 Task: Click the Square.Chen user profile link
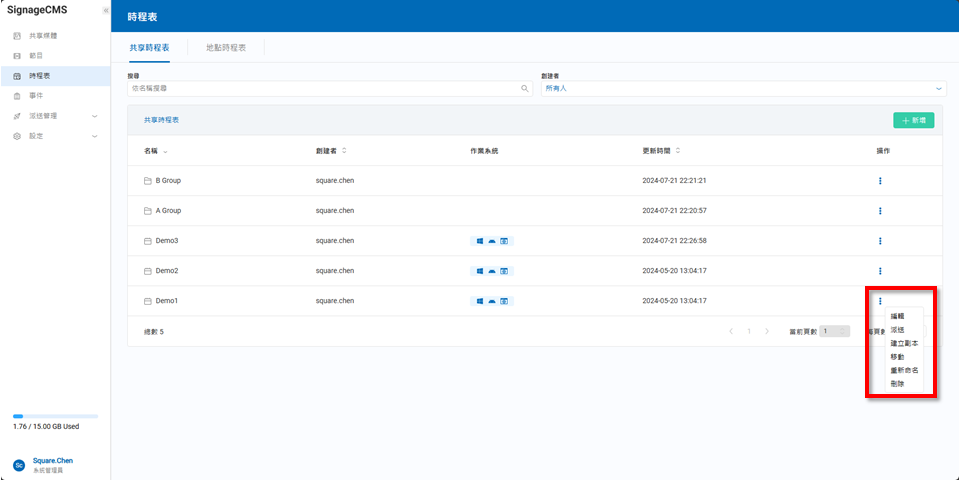[52, 461]
